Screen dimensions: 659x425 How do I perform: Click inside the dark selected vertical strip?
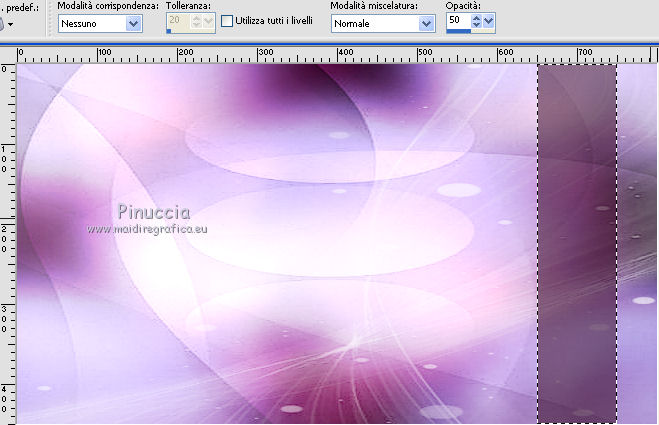(577, 244)
